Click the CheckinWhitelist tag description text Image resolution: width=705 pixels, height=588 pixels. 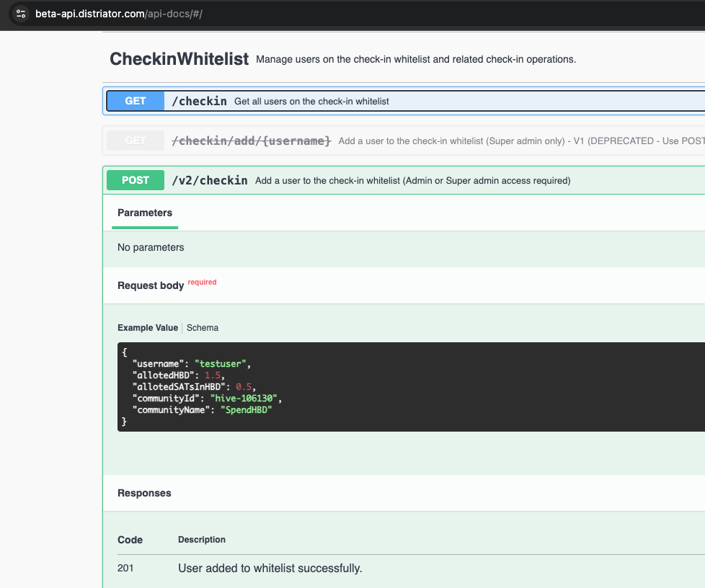click(x=416, y=59)
